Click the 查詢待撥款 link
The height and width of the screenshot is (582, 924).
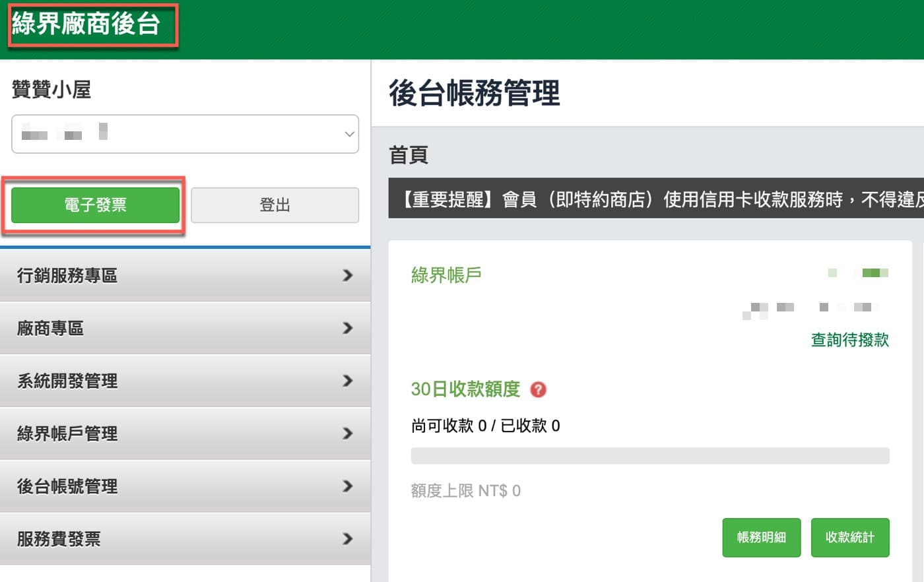coord(850,340)
